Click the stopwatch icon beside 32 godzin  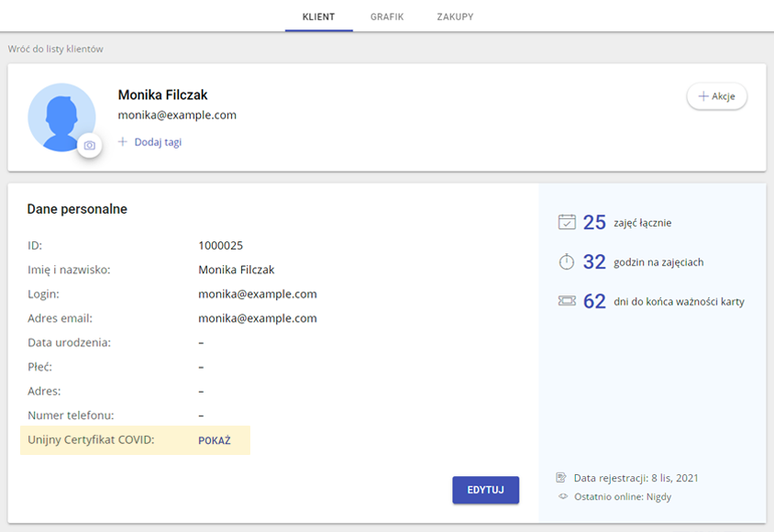pyautogui.click(x=567, y=261)
